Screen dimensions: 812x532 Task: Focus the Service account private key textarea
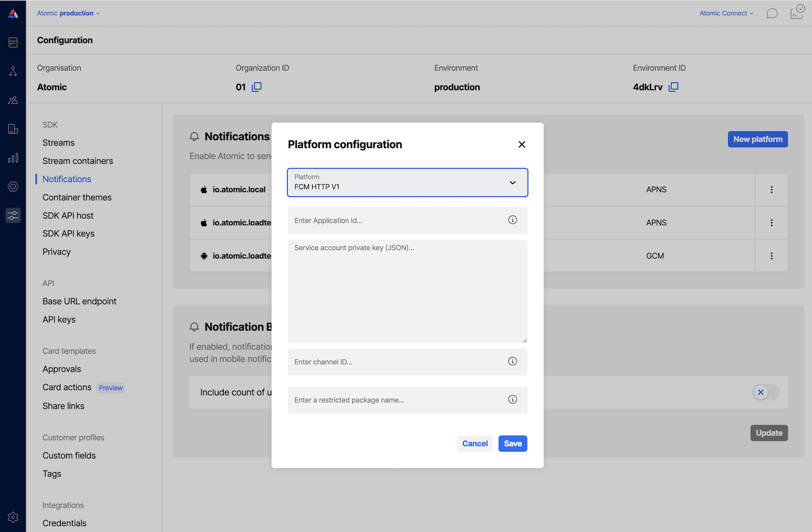(408, 291)
